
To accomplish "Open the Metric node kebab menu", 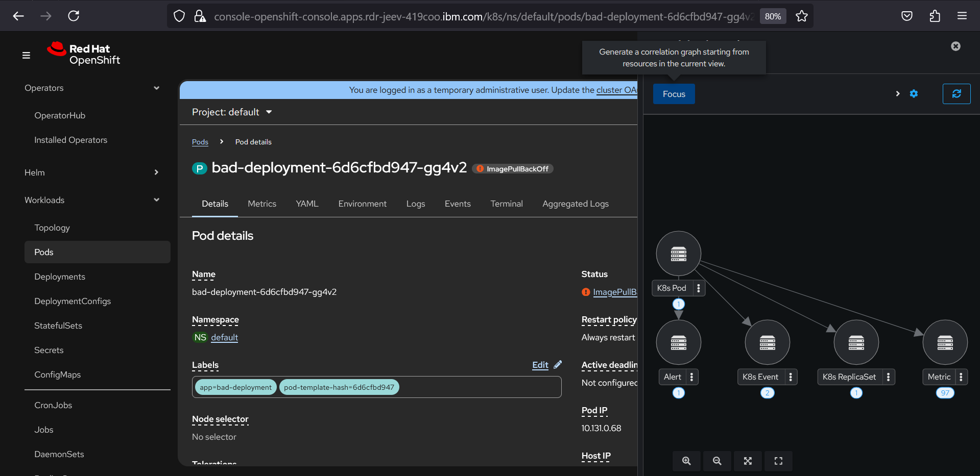I will pyautogui.click(x=961, y=377).
